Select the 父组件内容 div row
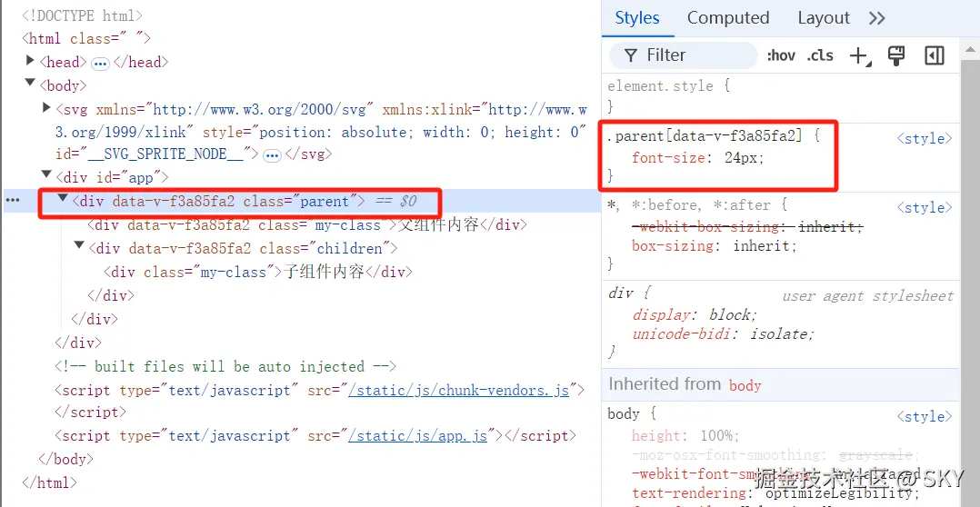 (307, 224)
